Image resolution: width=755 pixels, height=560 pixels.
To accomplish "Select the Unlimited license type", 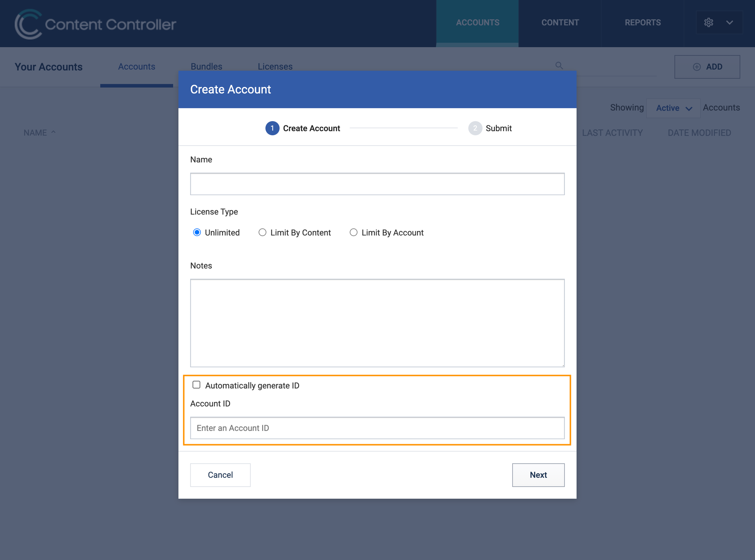I will coord(197,232).
